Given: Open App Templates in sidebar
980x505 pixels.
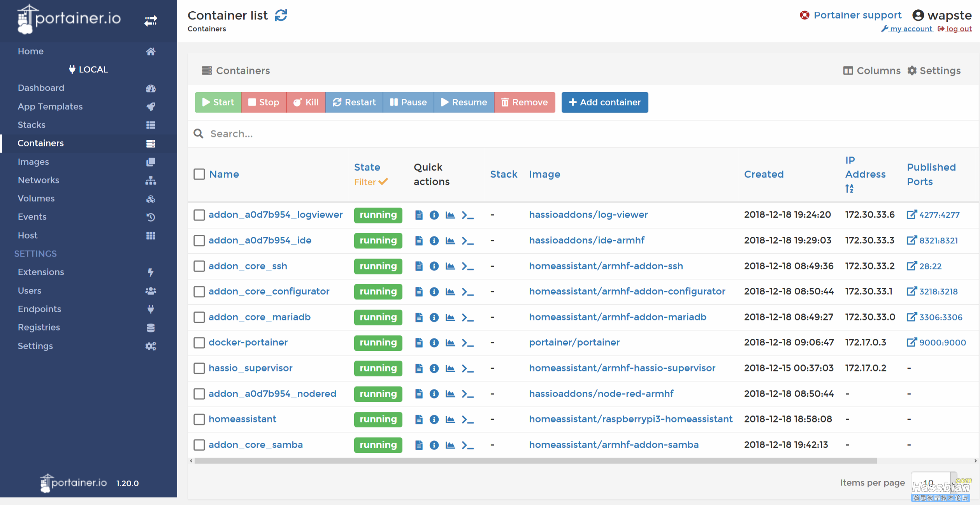Looking at the screenshot, I should point(88,107).
